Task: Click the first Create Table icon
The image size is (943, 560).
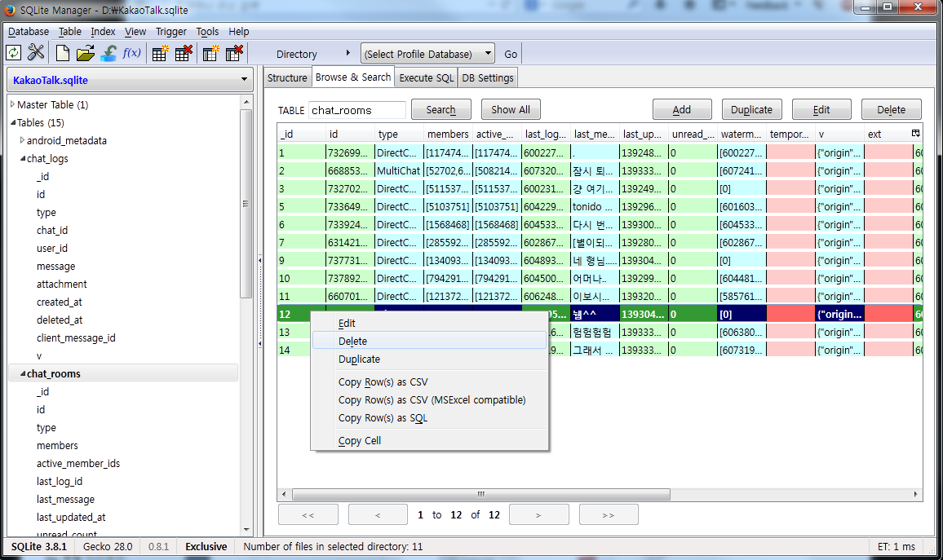Action: click(x=161, y=53)
